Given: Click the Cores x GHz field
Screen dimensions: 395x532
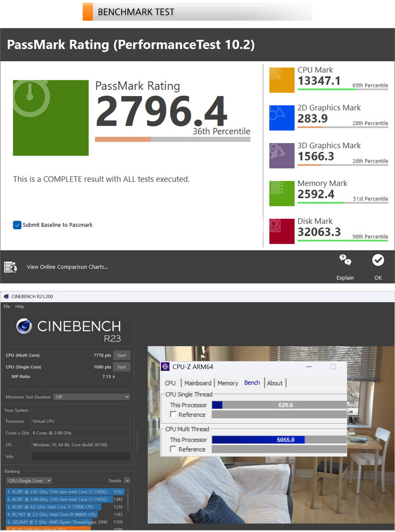Looking at the screenshot, I should [81, 433].
